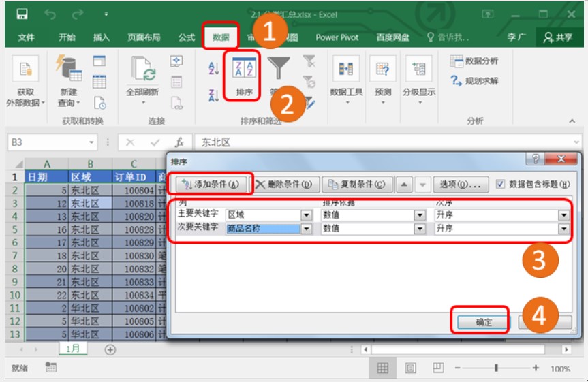Select column B header

click(91, 164)
